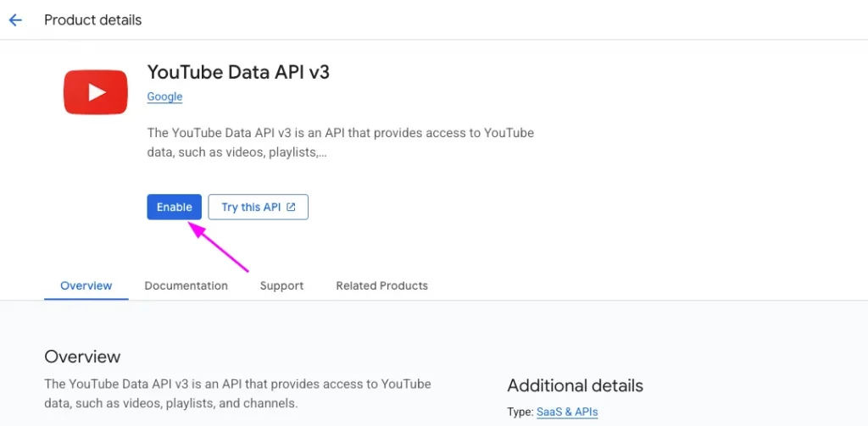Click the large Overview section heading

coord(82,357)
